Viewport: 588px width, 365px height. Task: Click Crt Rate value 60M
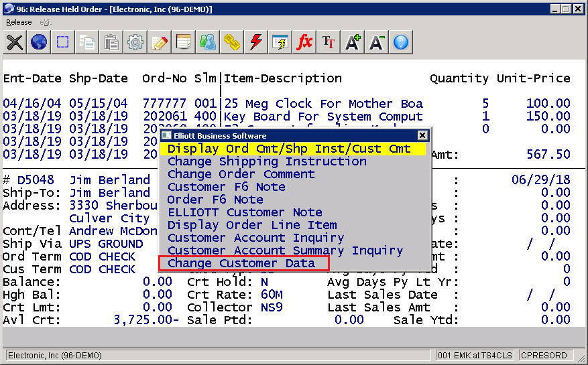coord(272,295)
